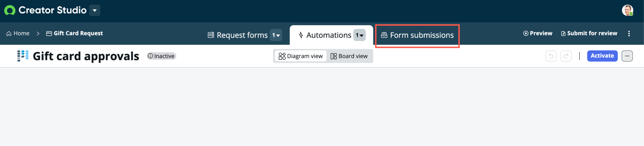Switch to Diagram view
This screenshot has height=146, width=644.
[300, 56]
